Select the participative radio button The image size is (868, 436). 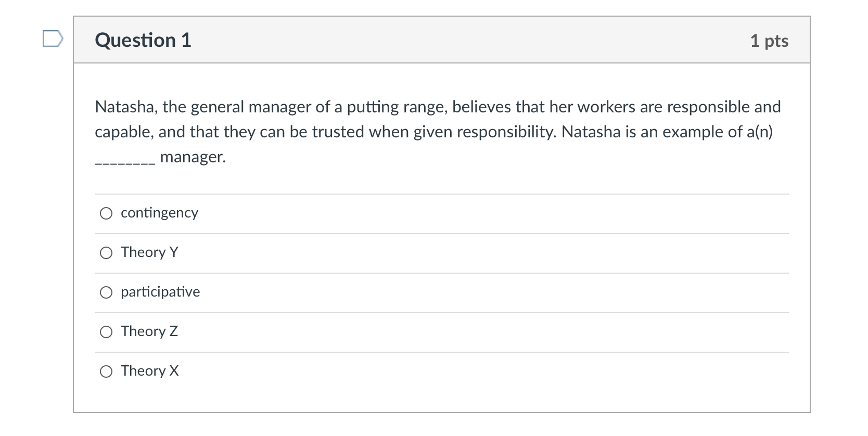106,292
